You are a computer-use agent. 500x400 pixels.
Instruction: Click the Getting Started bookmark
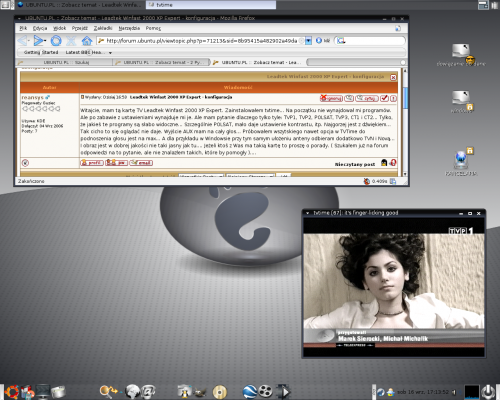pos(41,52)
